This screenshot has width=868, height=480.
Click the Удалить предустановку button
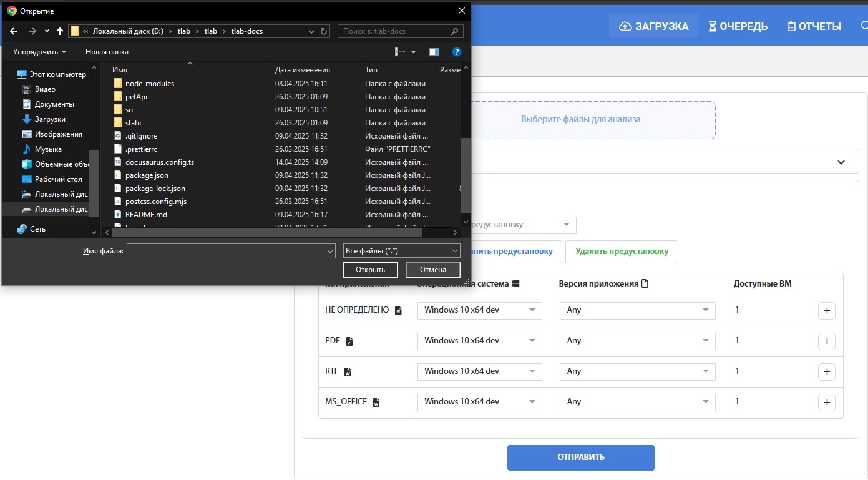click(x=622, y=252)
